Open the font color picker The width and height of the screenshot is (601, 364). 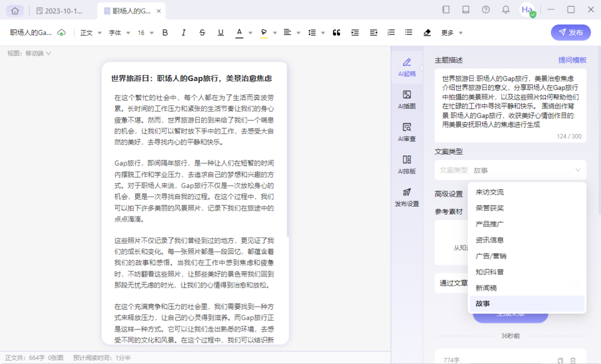click(x=240, y=33)
